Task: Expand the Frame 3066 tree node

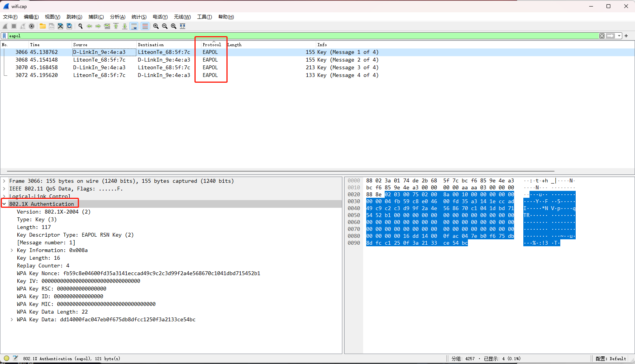Action: pos(4,181)
